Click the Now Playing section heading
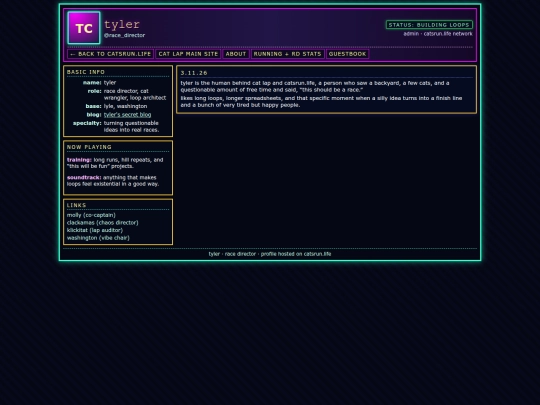This screenshot has width=540, height=405. (x=89, y=147)
